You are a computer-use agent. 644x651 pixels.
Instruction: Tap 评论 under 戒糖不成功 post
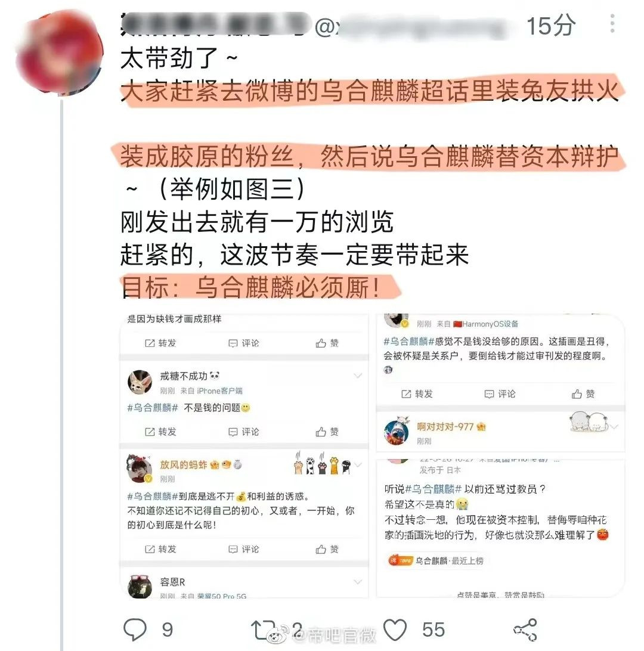[244, 432]
